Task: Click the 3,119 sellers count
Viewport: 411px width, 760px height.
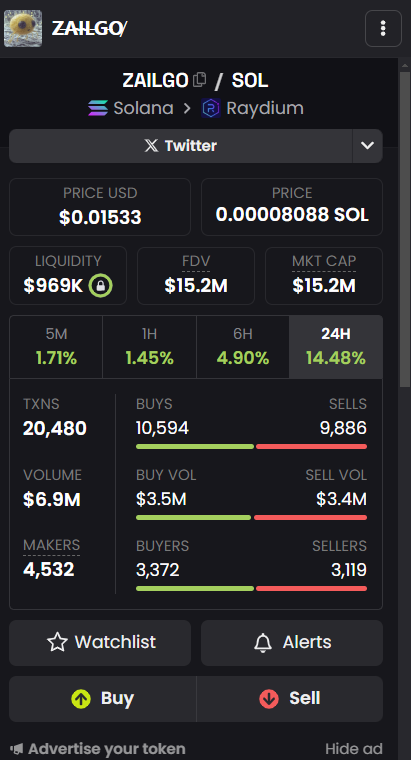Action: point(349,570)
